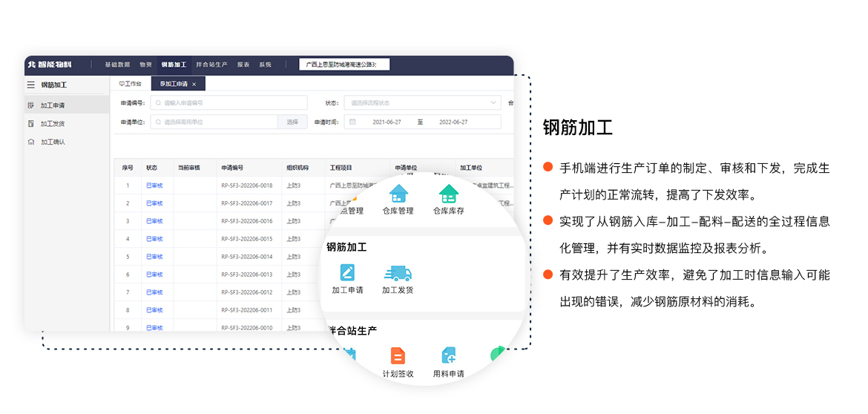Collapse sidebar with the hamburger menu icon
The width and height of the screenshot is (868, 414).
30,85
